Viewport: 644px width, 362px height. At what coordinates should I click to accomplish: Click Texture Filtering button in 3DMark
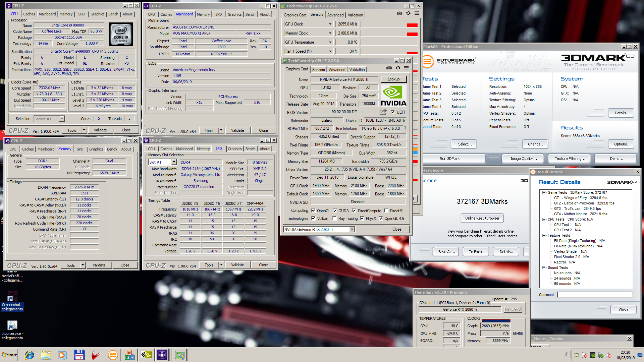click(570, 159)
